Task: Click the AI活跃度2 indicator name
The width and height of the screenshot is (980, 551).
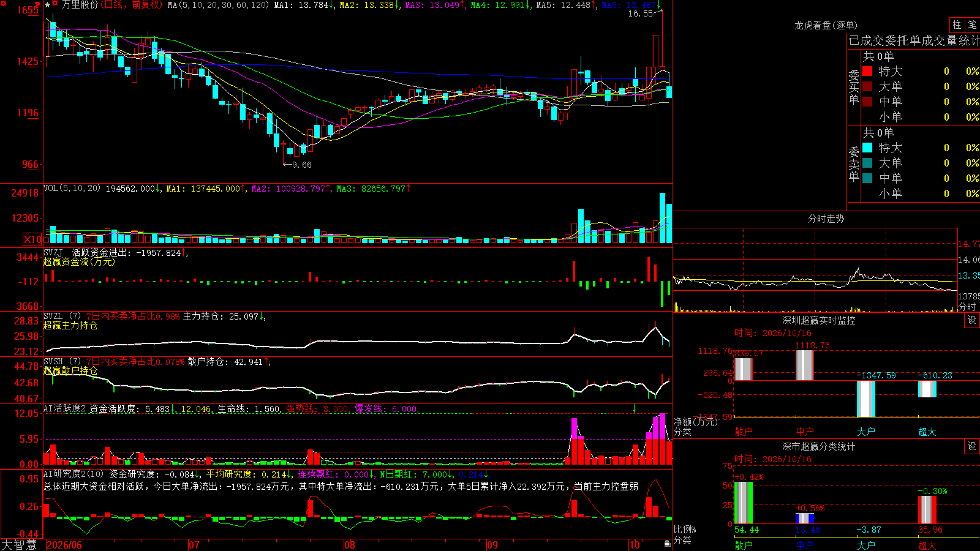Action: [65, 409]
